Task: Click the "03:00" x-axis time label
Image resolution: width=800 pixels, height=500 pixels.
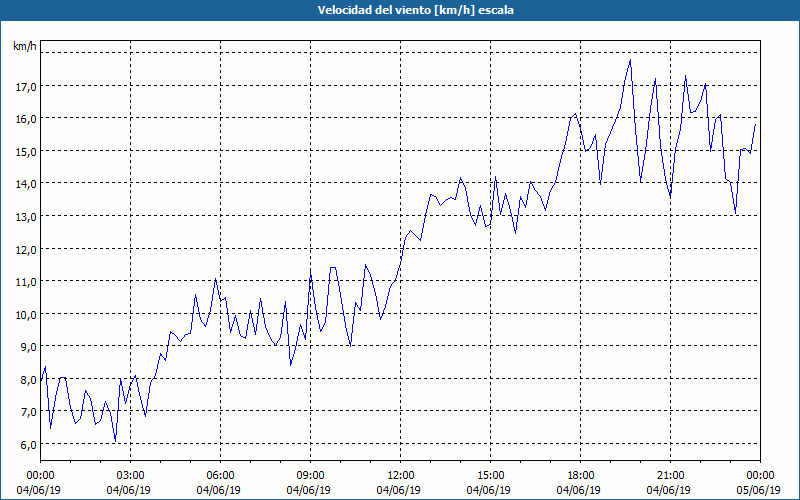Action: (131, 476)
